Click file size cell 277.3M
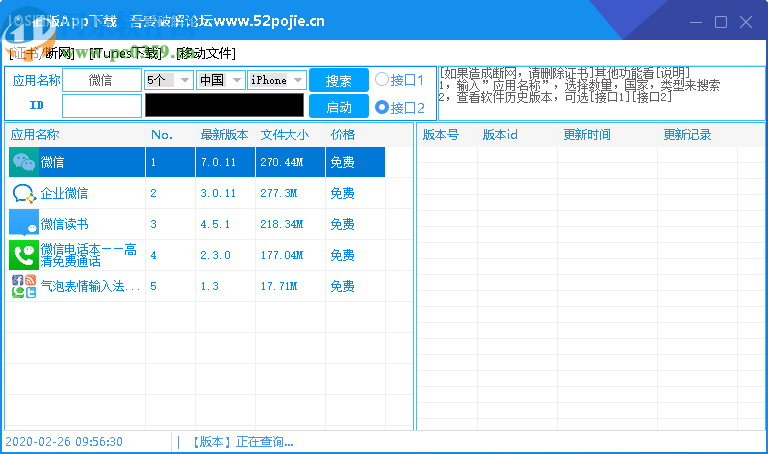This screenshot has width=768, height=454. tap(279, 193)
